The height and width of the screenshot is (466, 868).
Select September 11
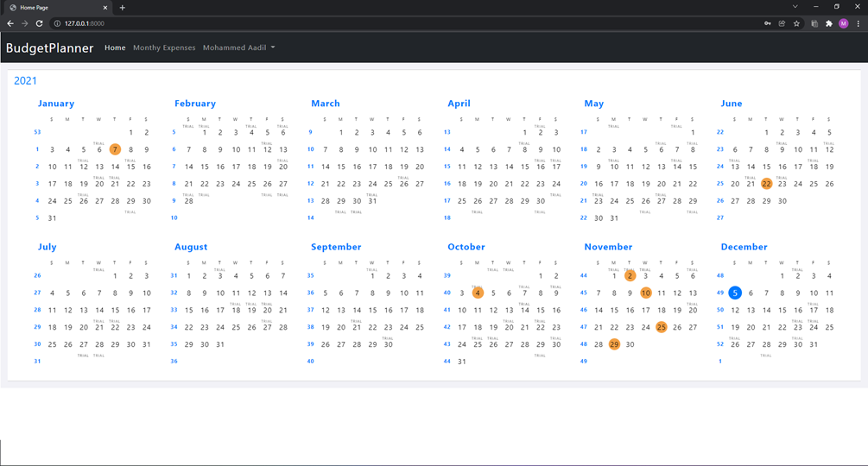tap(420, 293)
